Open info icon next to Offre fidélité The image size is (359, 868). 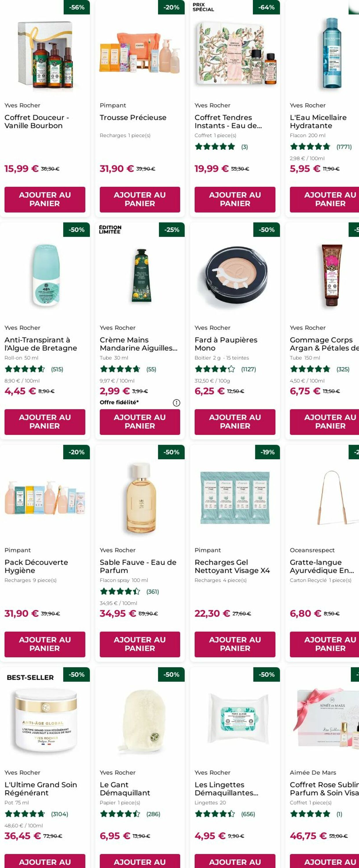point(176,403)
